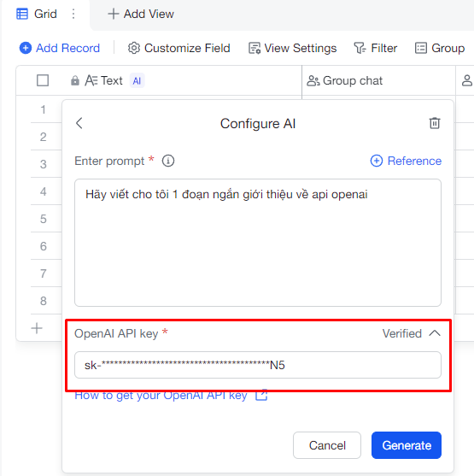Viewport: 474px width, 476px height.
Task: Go back using the left chevron arrow
Action: coord(79,123)
